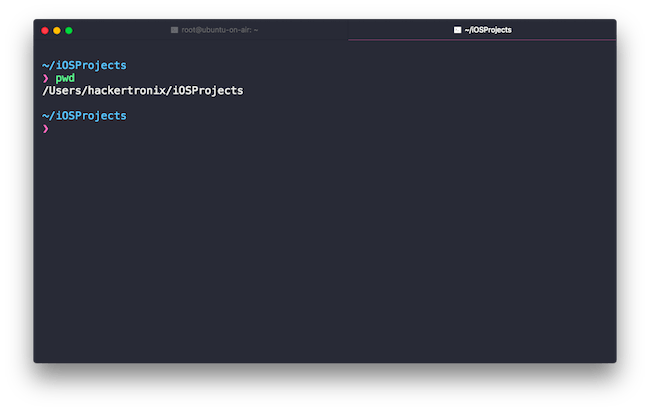Click the blank line between output and prompt
The height and width of the screenshot is (411, 650).
325,103
